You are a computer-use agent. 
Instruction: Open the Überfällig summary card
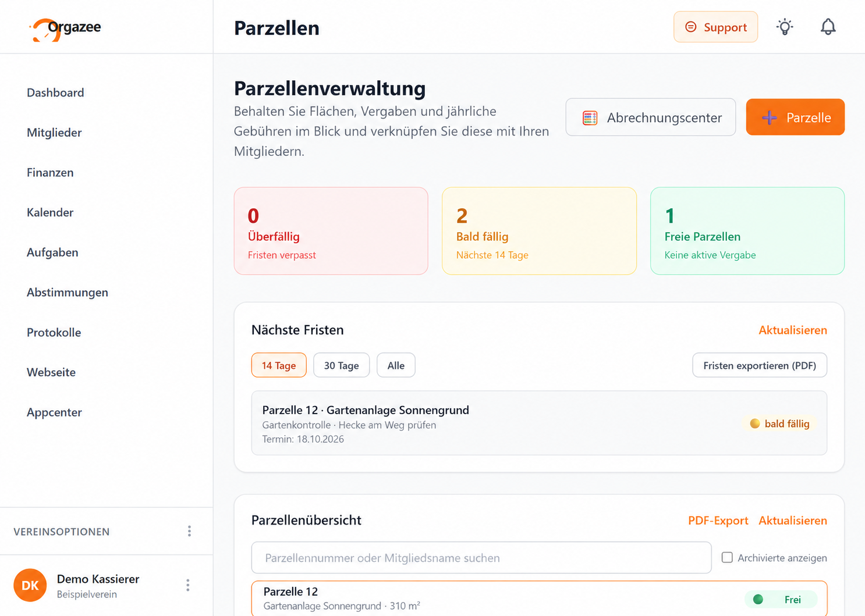pyautogui.click(x=331, y=231)
